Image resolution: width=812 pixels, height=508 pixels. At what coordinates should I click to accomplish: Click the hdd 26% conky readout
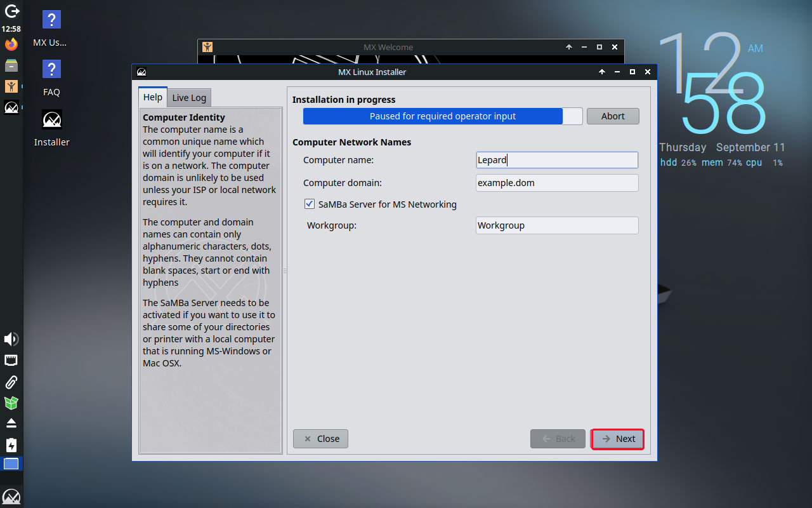click(678, 163)
